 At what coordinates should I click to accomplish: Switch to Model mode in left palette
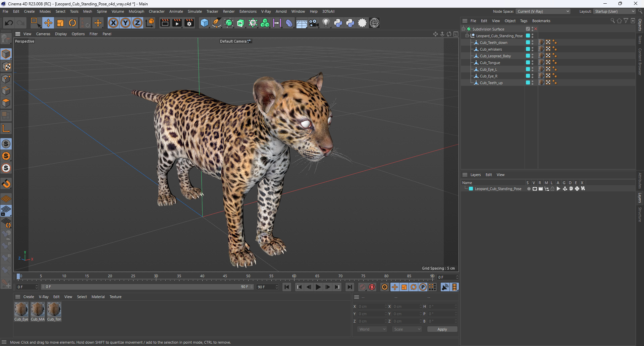point(6,54)
